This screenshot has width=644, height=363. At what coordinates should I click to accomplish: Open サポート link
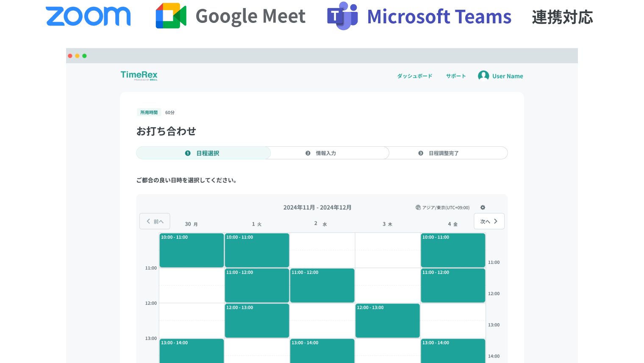click(x=456, y=76)
